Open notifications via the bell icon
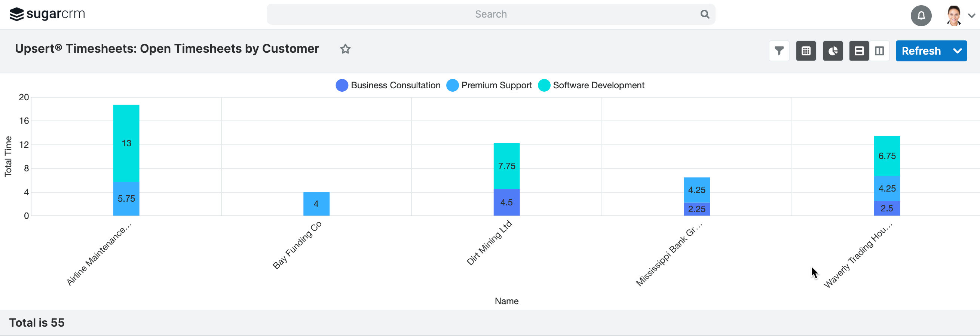980x336 pixels. pyautogui.click(x=921, y=16)
